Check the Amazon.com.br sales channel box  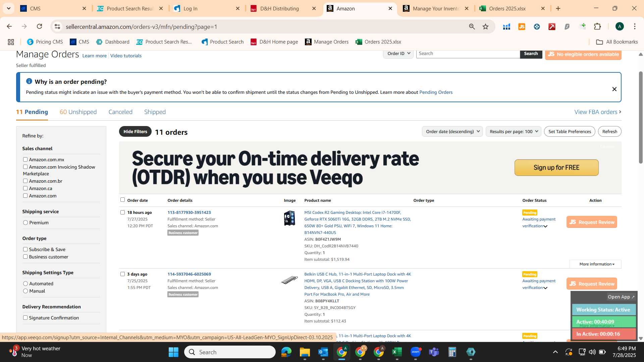pyautogui.click(x=25, y=181)
